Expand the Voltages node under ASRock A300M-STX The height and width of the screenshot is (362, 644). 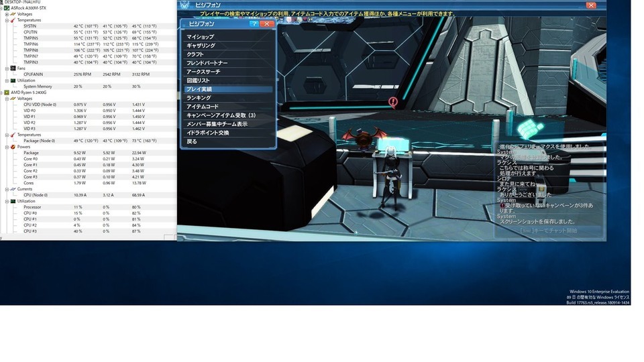(7, 14)
